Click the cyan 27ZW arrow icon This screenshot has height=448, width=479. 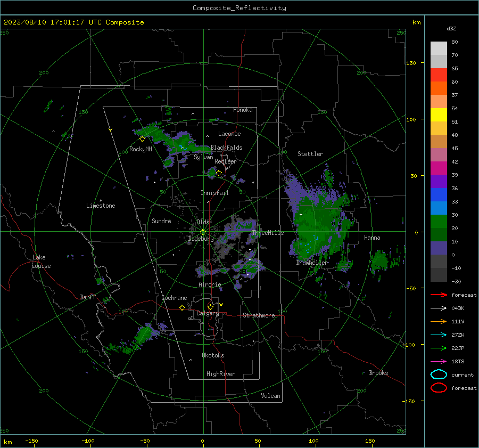tap(439, 335)
